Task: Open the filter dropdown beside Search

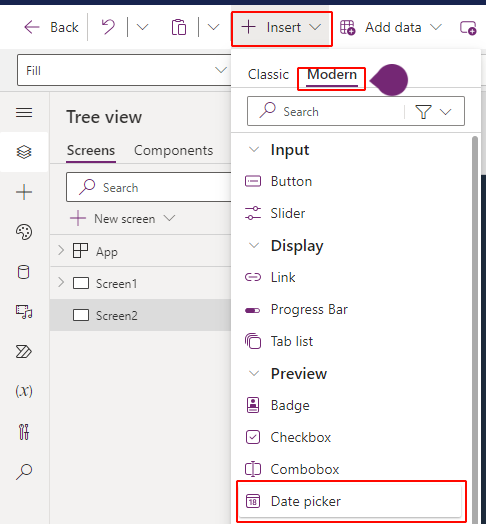Action: point(434,112)
